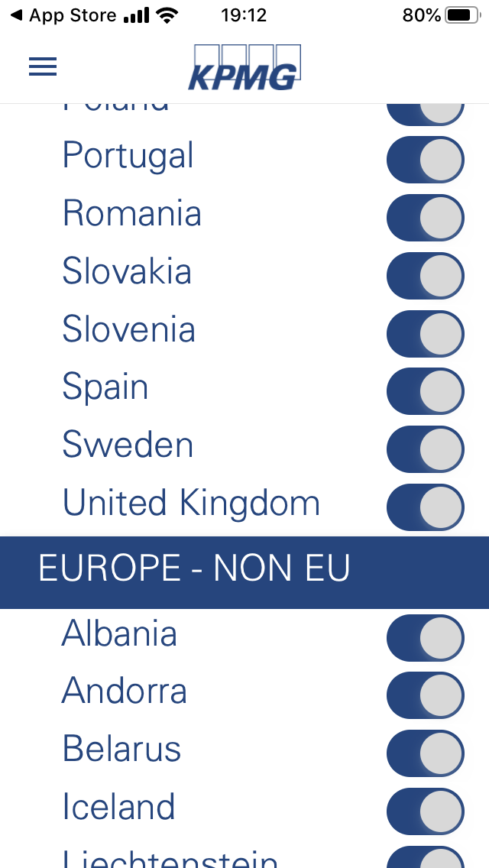Viewport: 489px width, 868px height.
Task: Disable the Slovakia toggle
Action: pos(425,276)
